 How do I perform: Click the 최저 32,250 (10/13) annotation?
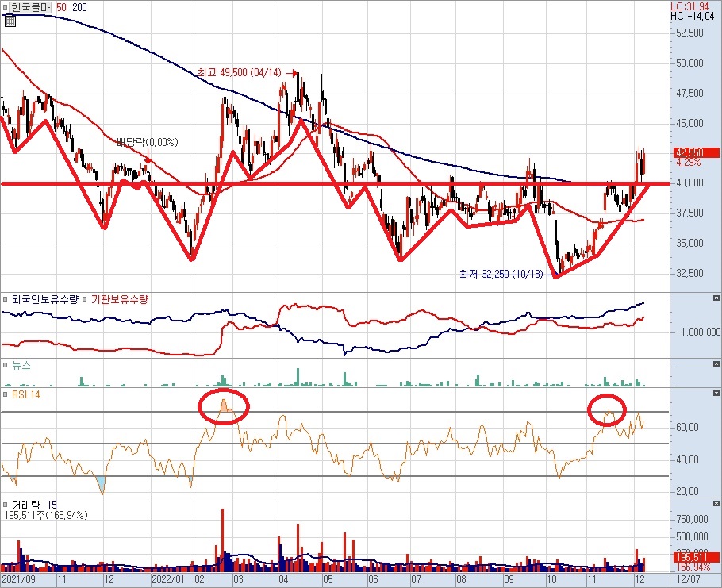(x=501, y=274)
